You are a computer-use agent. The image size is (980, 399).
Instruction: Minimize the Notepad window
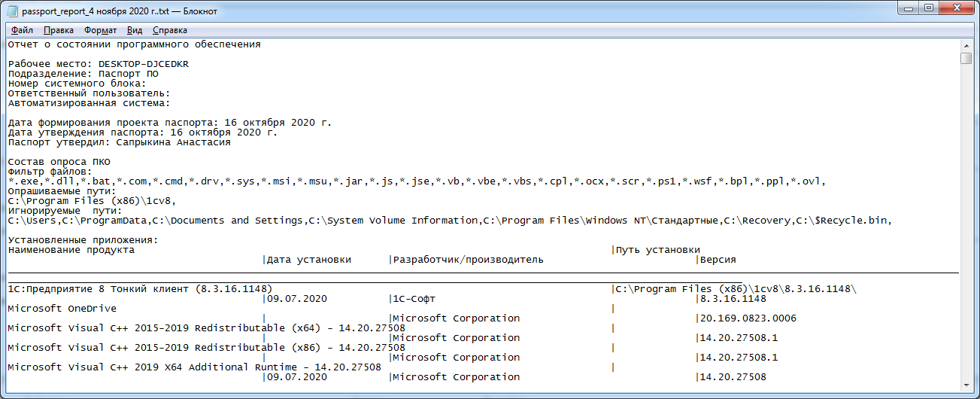[908, 9]
